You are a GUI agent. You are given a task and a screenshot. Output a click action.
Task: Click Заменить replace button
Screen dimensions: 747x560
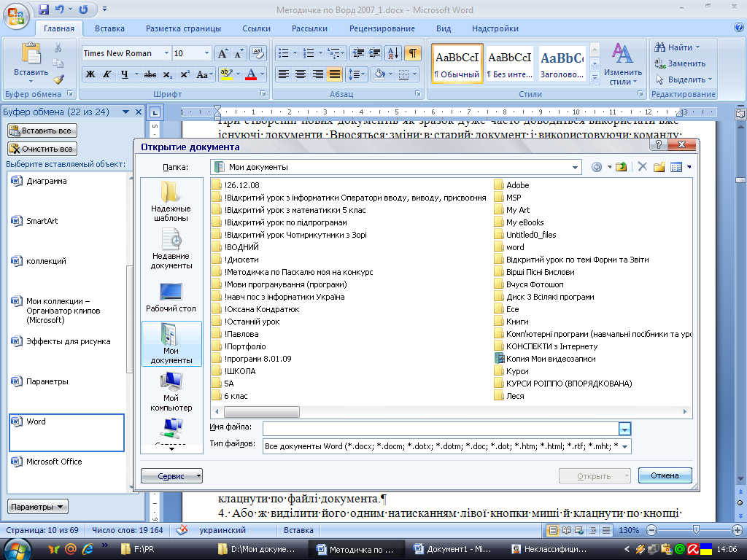[x=680, y=63]
